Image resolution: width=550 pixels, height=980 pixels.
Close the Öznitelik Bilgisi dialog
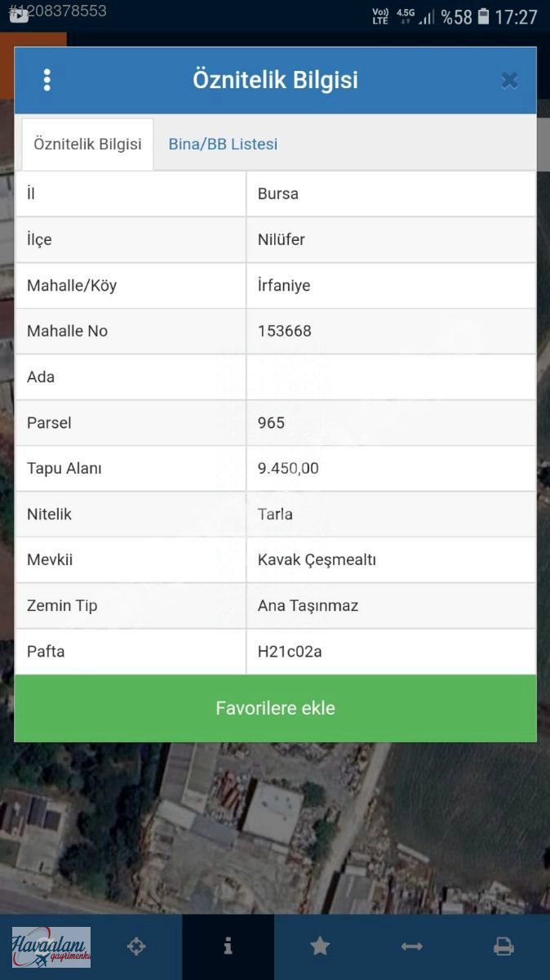509,80
